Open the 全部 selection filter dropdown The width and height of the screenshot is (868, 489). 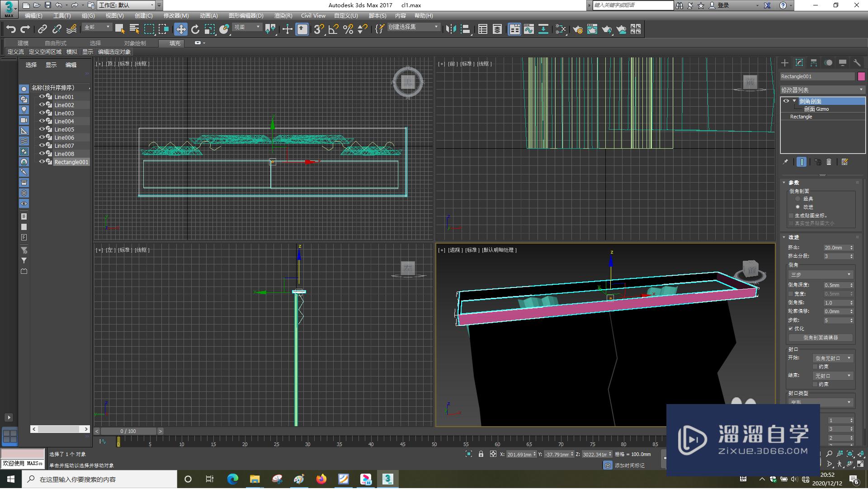click(97, 27)
